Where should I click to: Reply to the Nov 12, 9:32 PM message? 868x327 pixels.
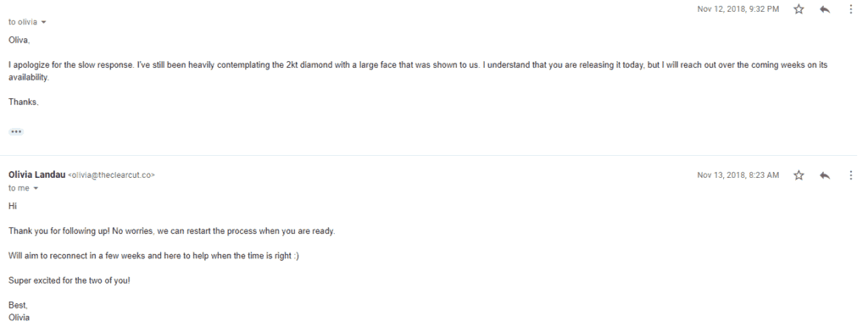pyautogui.click(x=825, y=9)
